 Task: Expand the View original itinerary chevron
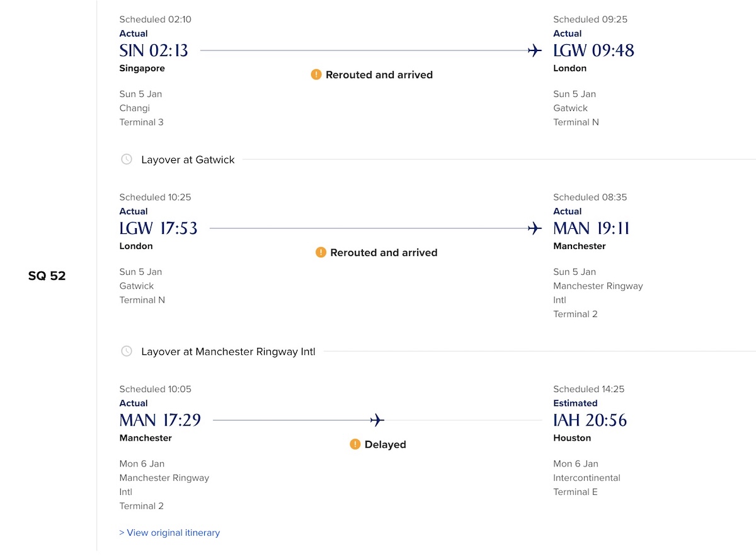tap(122, 533)
